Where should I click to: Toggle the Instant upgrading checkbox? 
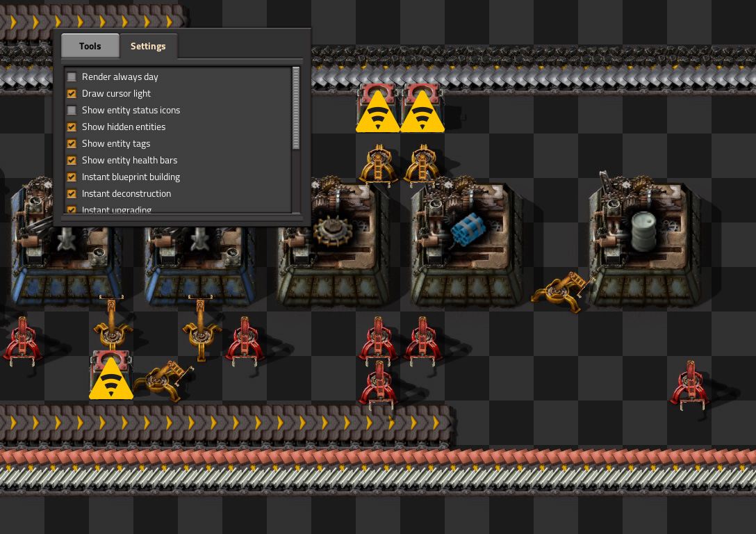click(72, 210)
